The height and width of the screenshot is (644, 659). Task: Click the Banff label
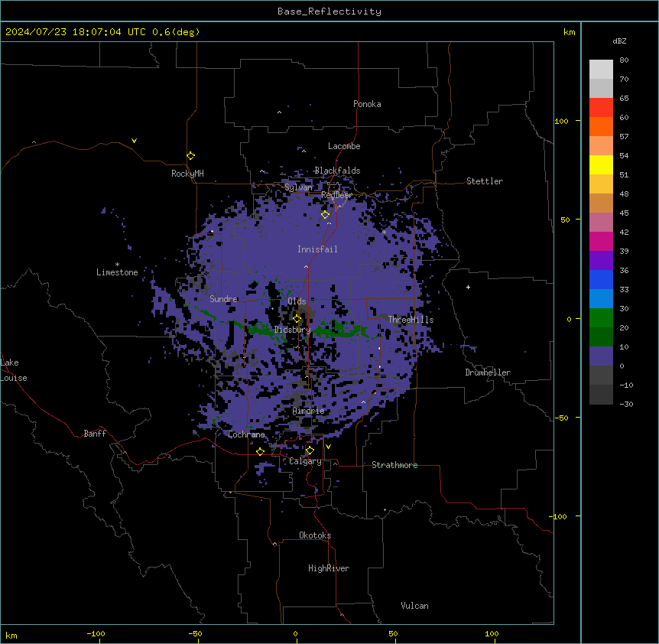click(x=95, y=434)
